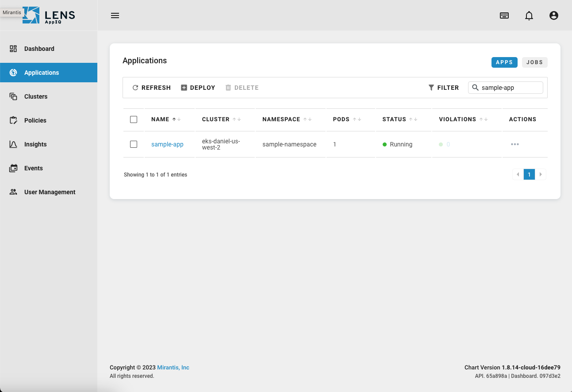572x392 pixels.
Task: Click the sample-namespace cell
Action: [x=289, y=144]
